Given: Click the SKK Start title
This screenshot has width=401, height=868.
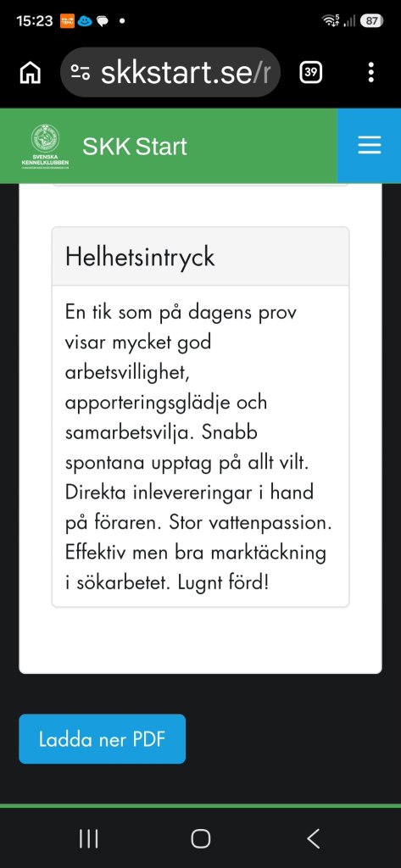Looking at the screenshot, I should pyautogui.click(x=135, y=147).
